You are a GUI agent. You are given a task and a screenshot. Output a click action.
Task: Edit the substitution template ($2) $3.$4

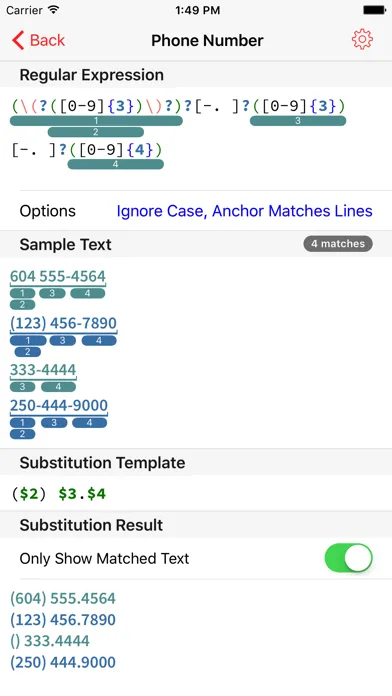pyautogui.click(x=59, y=494)
